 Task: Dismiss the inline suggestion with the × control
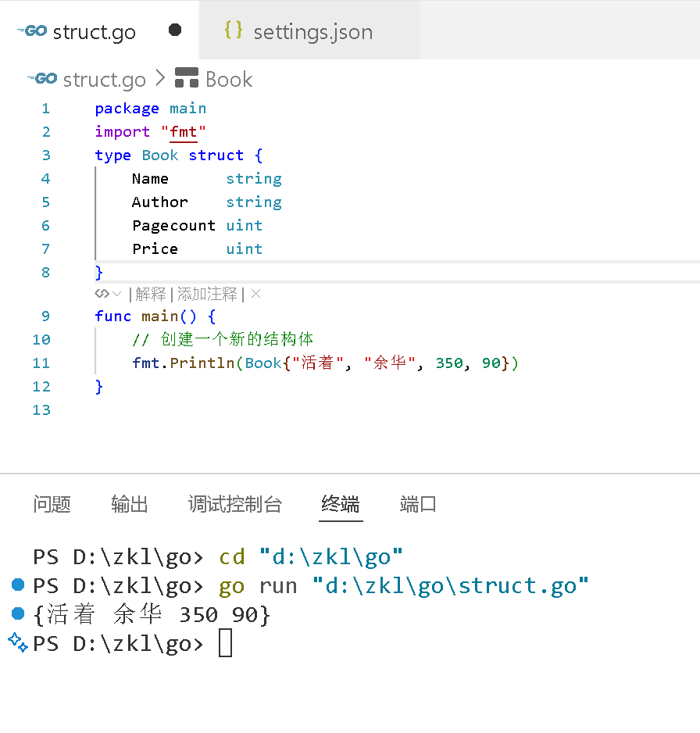[256, 293]
